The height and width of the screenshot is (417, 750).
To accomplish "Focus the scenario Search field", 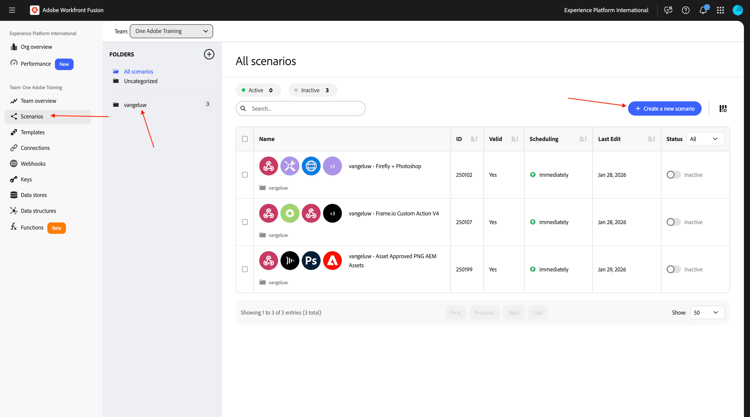I will pos(300,109).
